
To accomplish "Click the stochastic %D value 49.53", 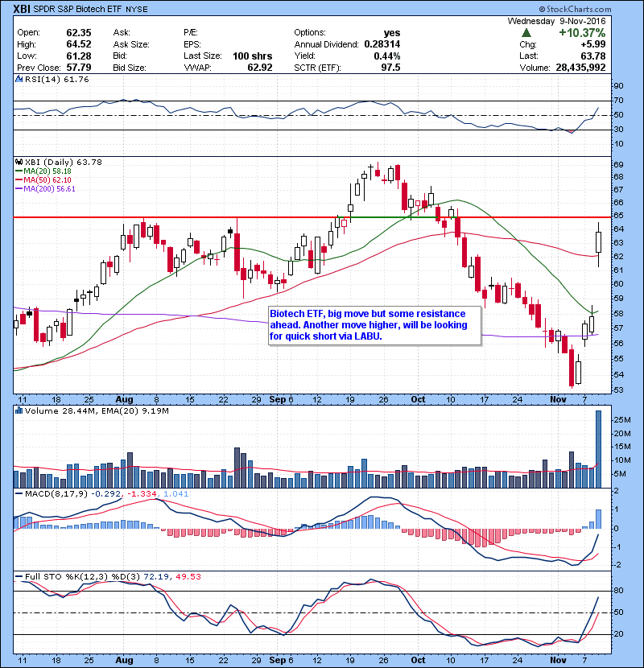I will point(188,576).
